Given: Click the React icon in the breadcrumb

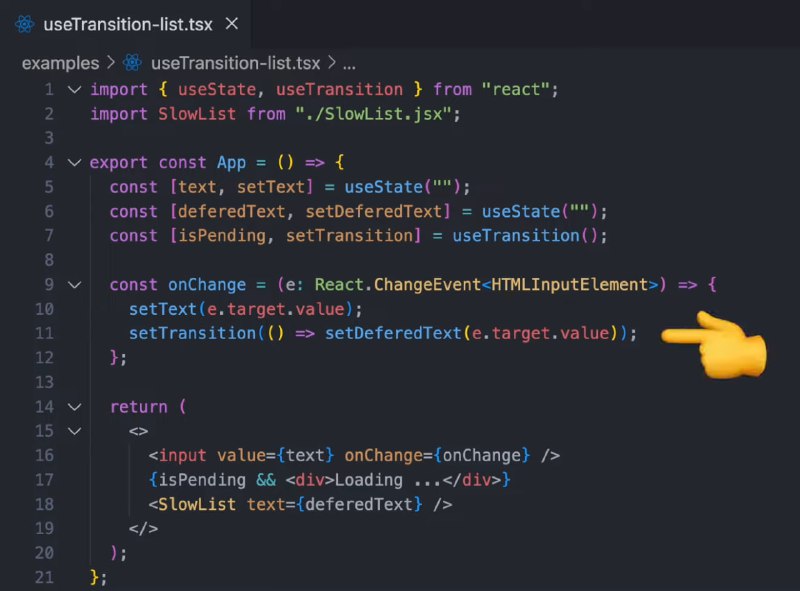Looking at the screenshot, I should 132,63.
